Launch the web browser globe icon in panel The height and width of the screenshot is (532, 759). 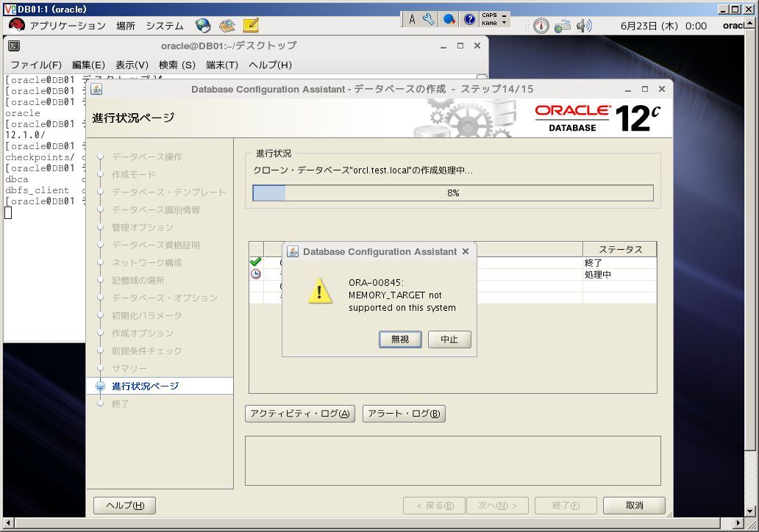[203, 26]
